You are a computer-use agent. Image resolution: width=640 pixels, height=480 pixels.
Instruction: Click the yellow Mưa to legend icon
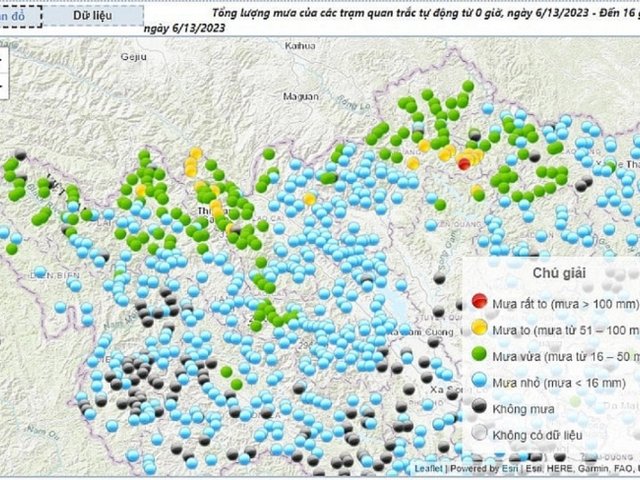click(x=479, y=328)
